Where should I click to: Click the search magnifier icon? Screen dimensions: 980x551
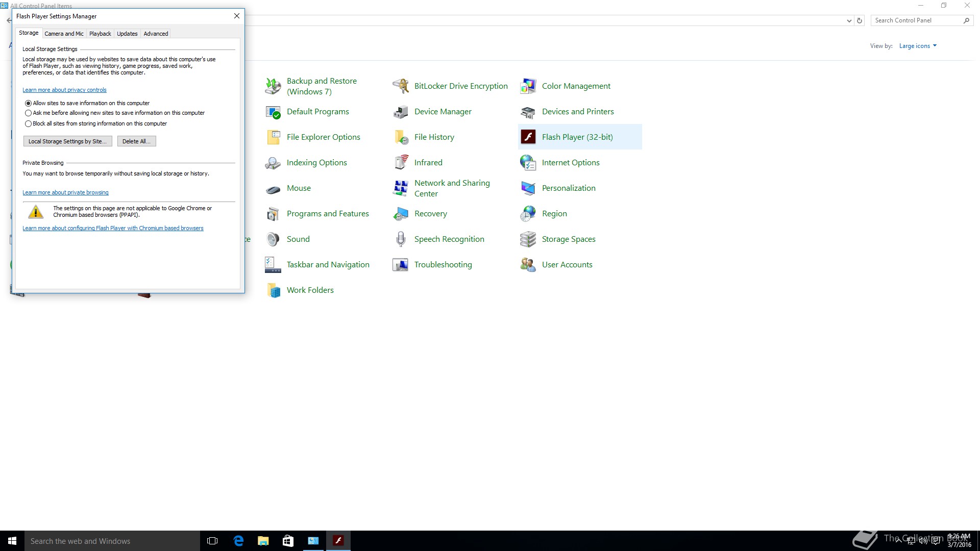[x=966, y=20]
